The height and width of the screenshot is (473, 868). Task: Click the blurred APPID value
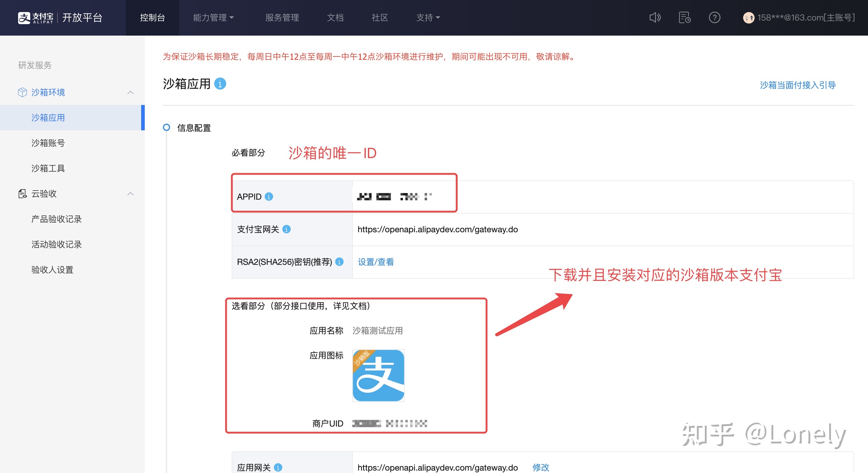click(x=394, y=197)
